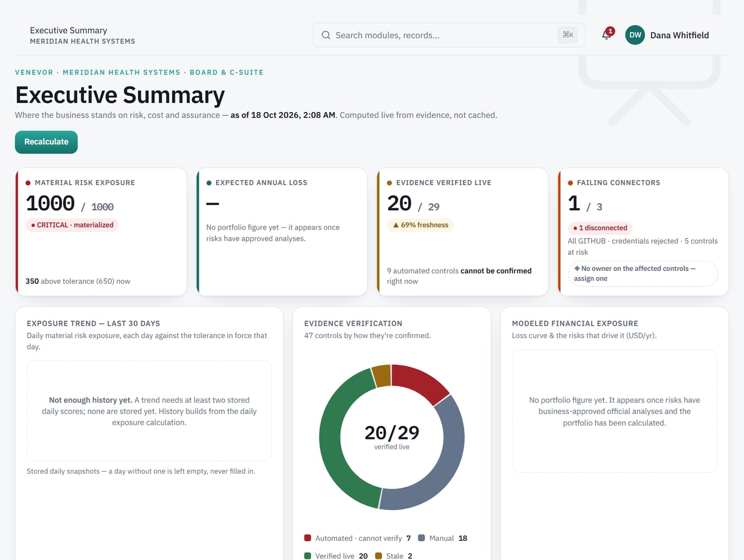Viewport: 744px width, 560px height.
Task: Click the 47 controls by how they're confirmed text
Action: pyautogui.click(x=367, y=336)
